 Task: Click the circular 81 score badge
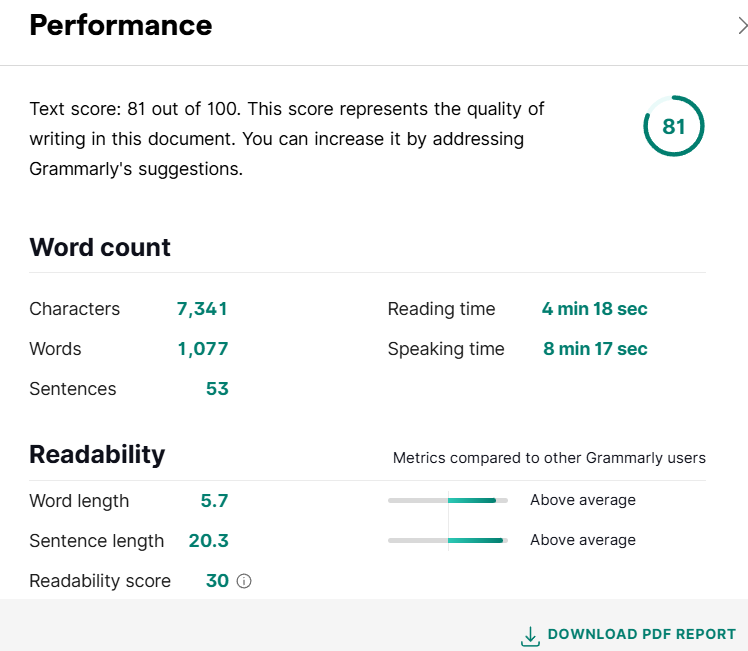(x=673, y=127)
